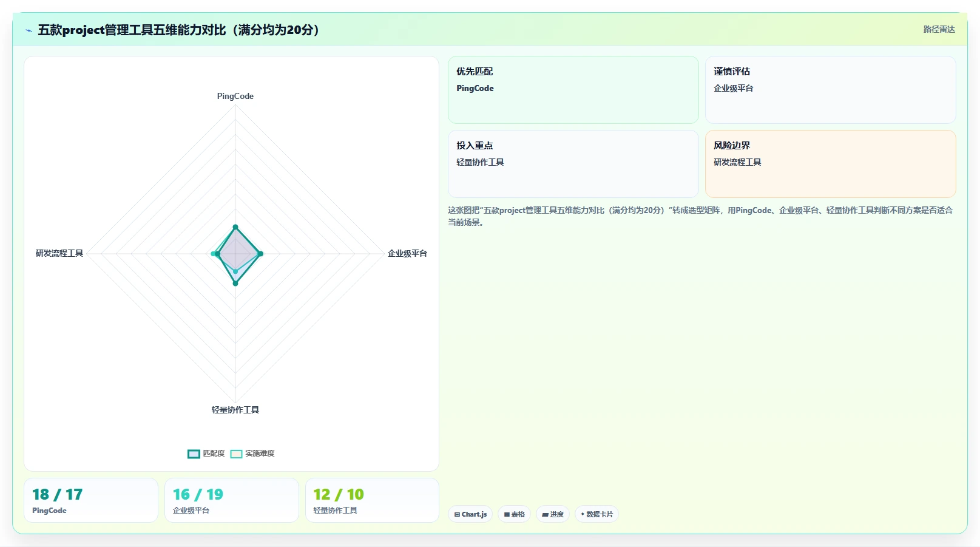
Task: Click the 谨慎评估 card heading
Action: pyautogui.click(x=732, y=71)
